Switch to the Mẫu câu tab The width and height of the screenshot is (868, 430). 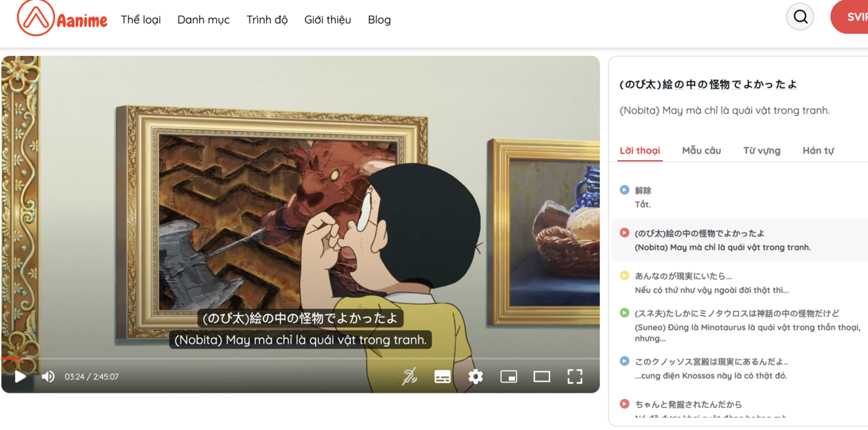tap(701, 150)
